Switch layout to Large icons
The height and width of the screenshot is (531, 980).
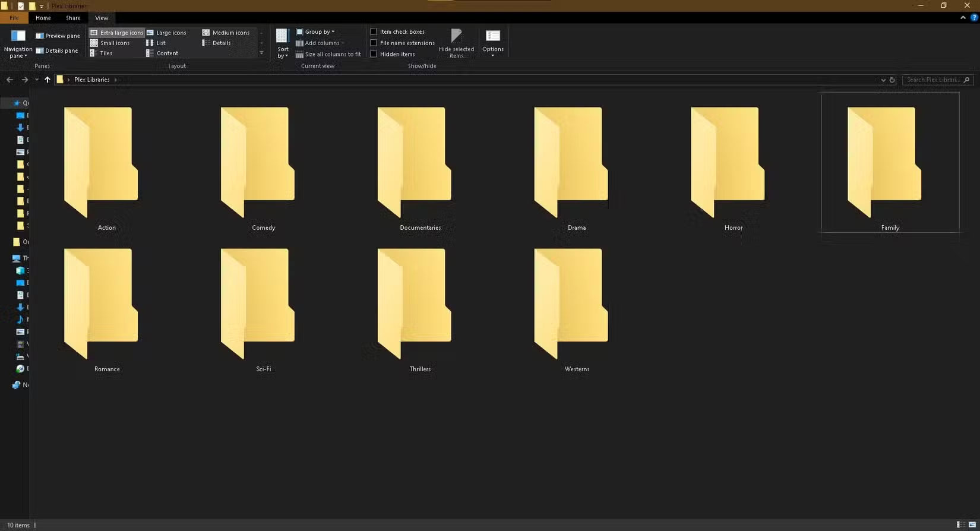point(166,33)
